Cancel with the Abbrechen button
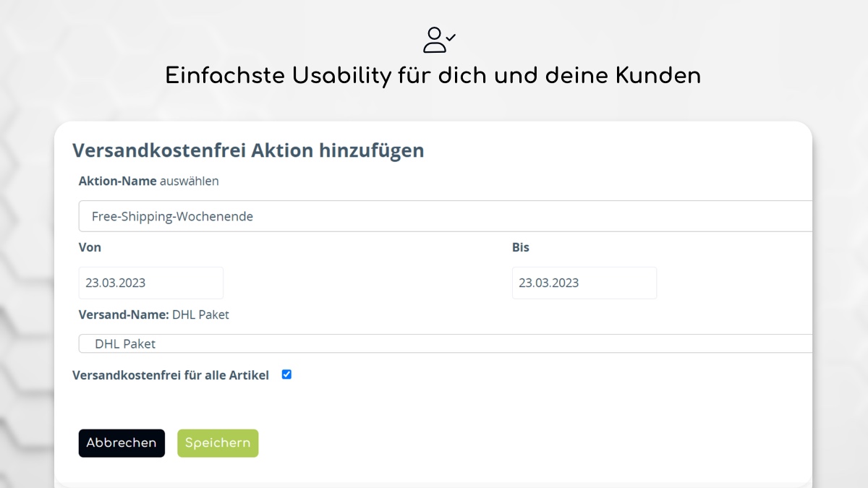868x488 pixels. click(122, 442)
